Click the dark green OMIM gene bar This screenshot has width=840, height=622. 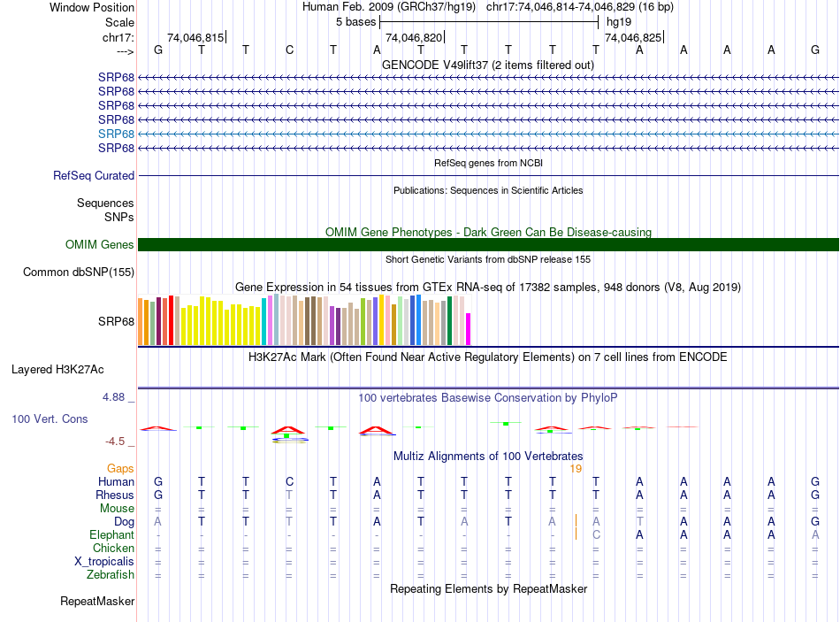(x=489, y=244)
